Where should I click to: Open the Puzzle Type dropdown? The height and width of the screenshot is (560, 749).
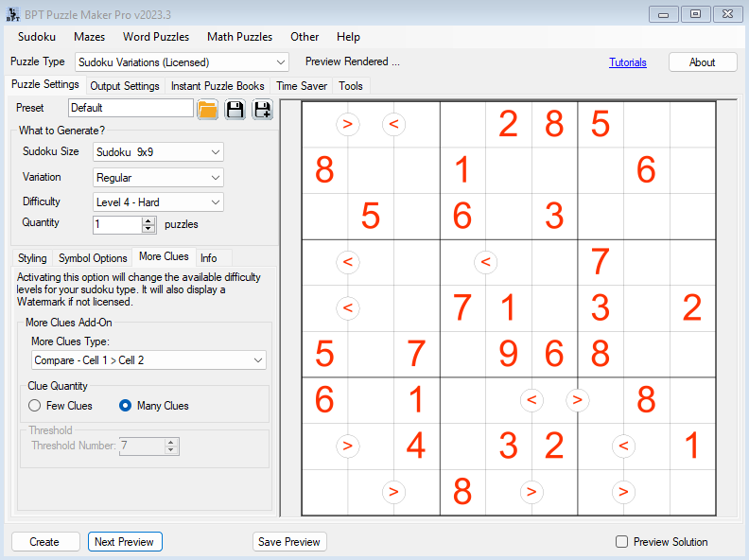click(x=182, y=62)
